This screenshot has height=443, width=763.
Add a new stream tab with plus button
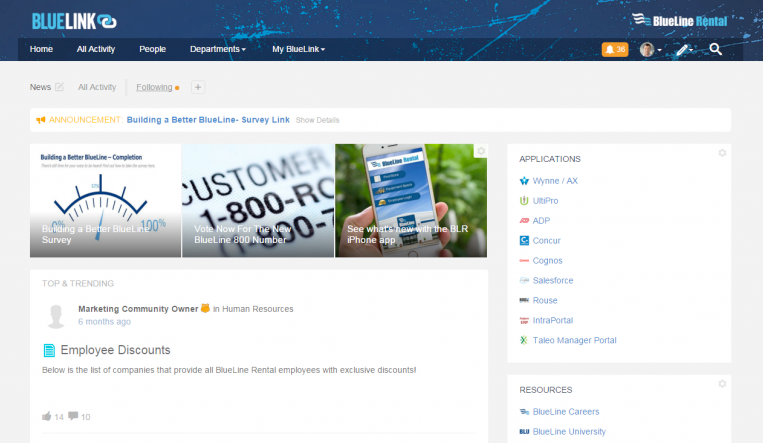coord(198,87)
